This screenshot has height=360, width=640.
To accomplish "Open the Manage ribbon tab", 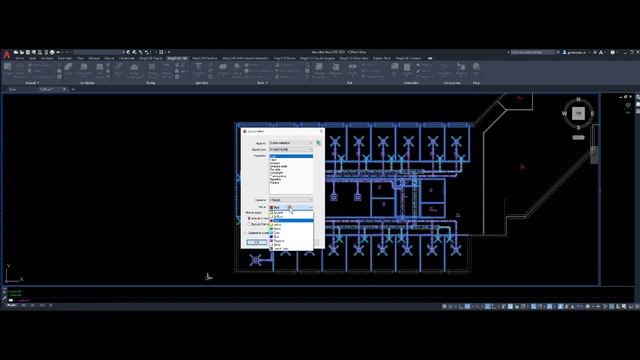I will click(94, 58).
